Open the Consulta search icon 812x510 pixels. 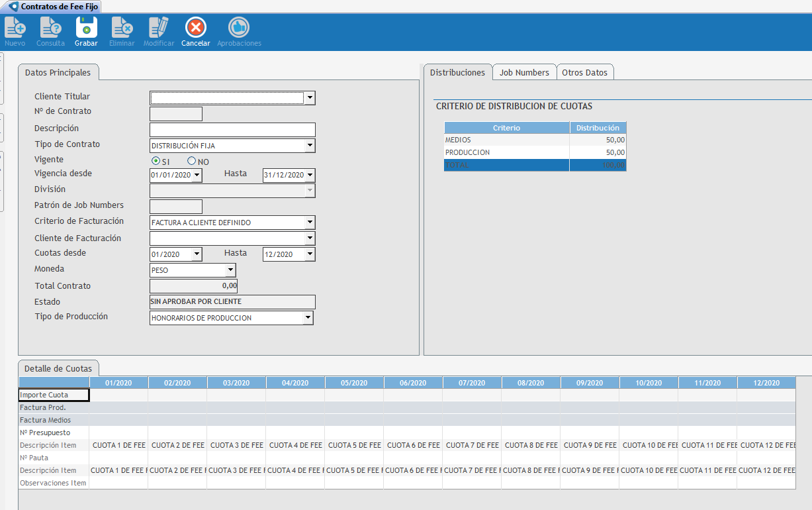(x=50, y=28)
